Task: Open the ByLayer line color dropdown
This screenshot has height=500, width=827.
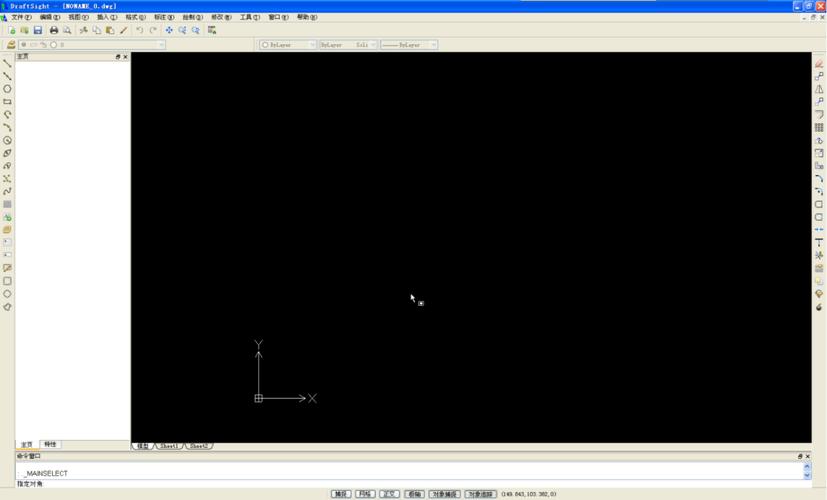Action: pos(288,45)
